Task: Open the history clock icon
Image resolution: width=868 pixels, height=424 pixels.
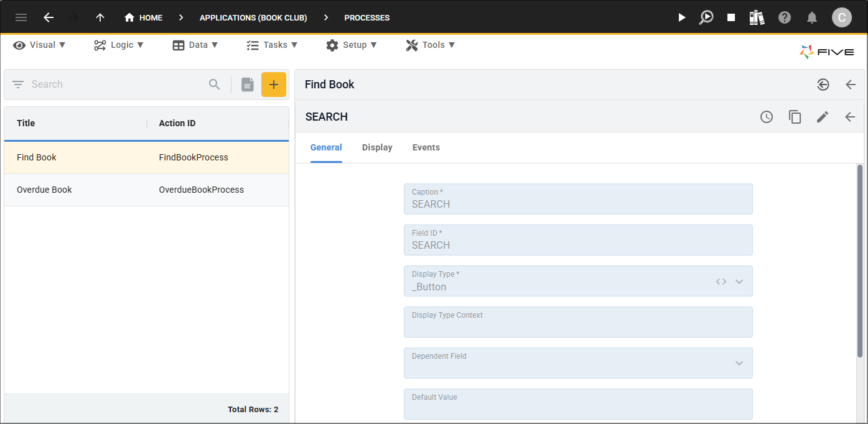Action: tap(767, 117)
